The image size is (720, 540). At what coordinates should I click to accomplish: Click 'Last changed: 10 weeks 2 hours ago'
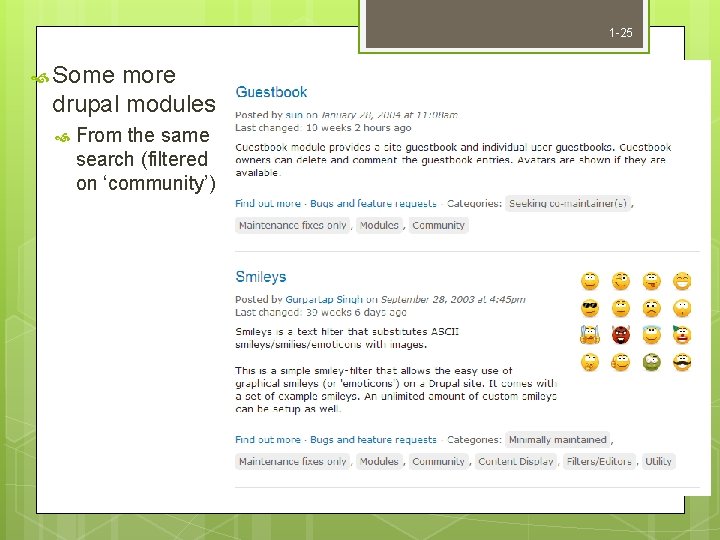click(x=323, y=128)
